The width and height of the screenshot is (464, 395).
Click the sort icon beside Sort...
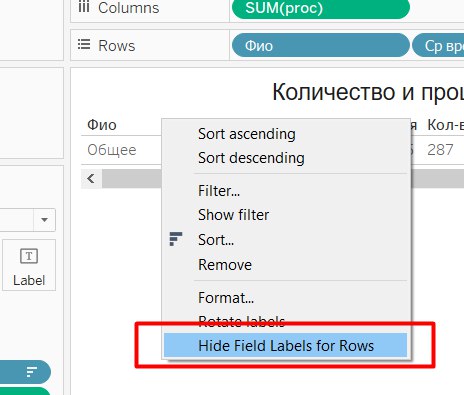click(176, 239)
